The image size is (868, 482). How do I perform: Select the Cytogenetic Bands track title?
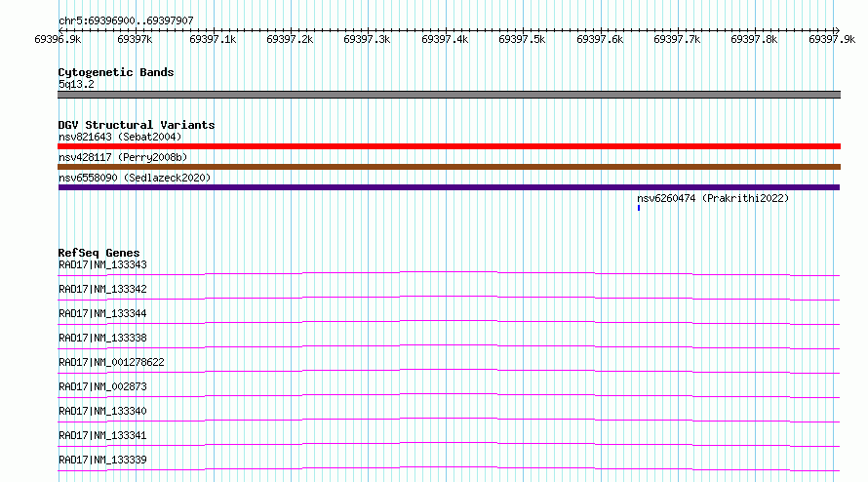tap(116, 72)
